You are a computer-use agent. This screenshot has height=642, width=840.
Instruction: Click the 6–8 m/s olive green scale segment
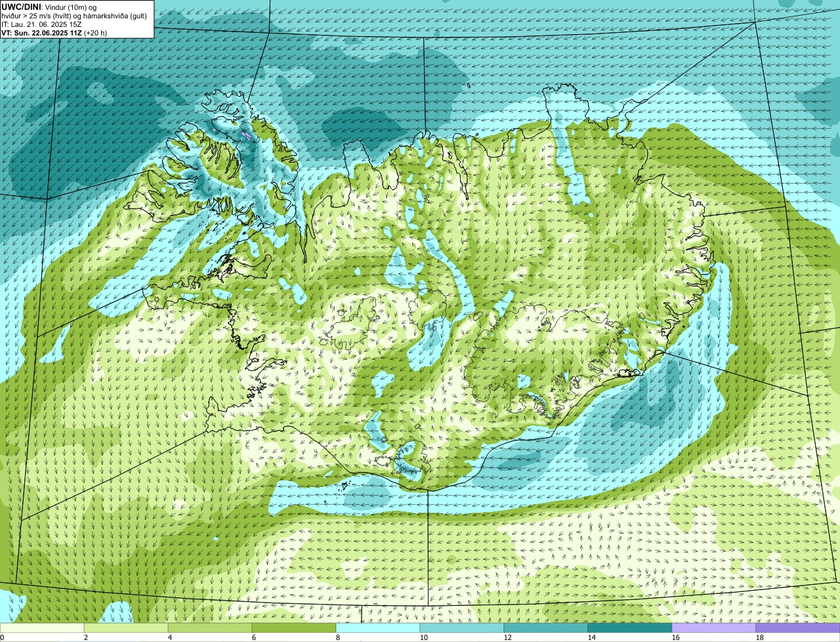294,628
